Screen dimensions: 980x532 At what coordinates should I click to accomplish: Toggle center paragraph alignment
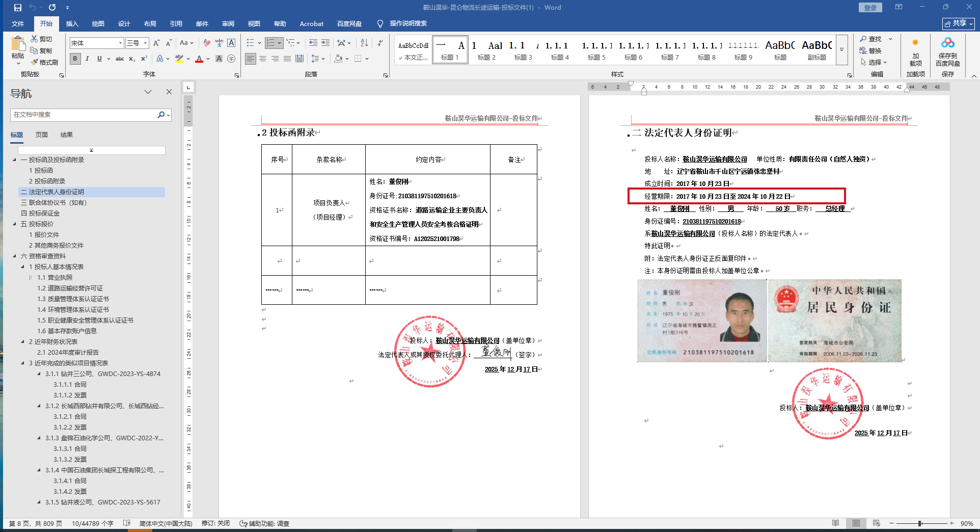coord(263,59)
